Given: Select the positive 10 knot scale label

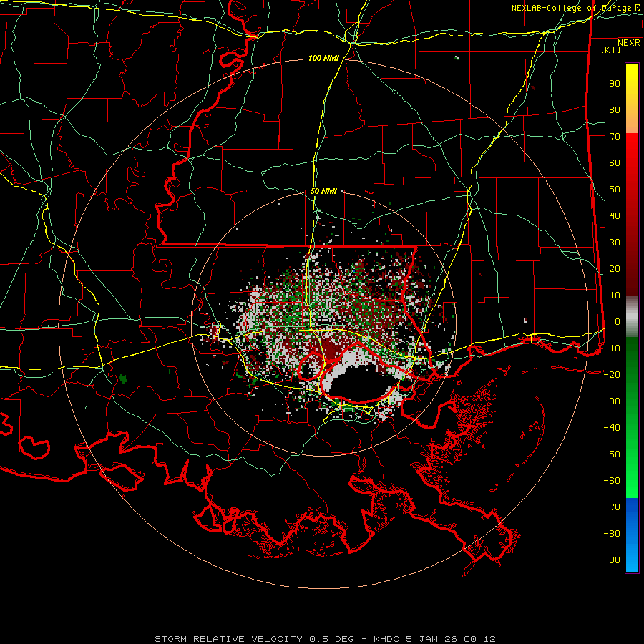Looking at the screenshot, I should 615,296.
